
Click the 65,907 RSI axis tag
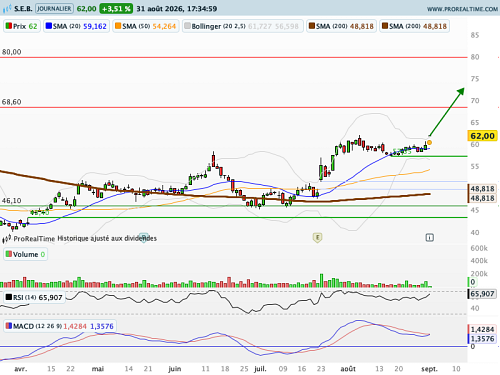(482, 294)
